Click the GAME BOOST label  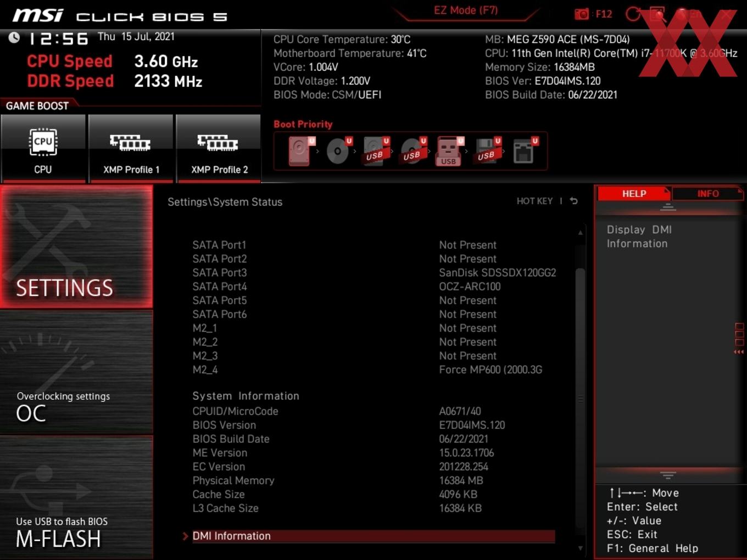click(37, 106)
